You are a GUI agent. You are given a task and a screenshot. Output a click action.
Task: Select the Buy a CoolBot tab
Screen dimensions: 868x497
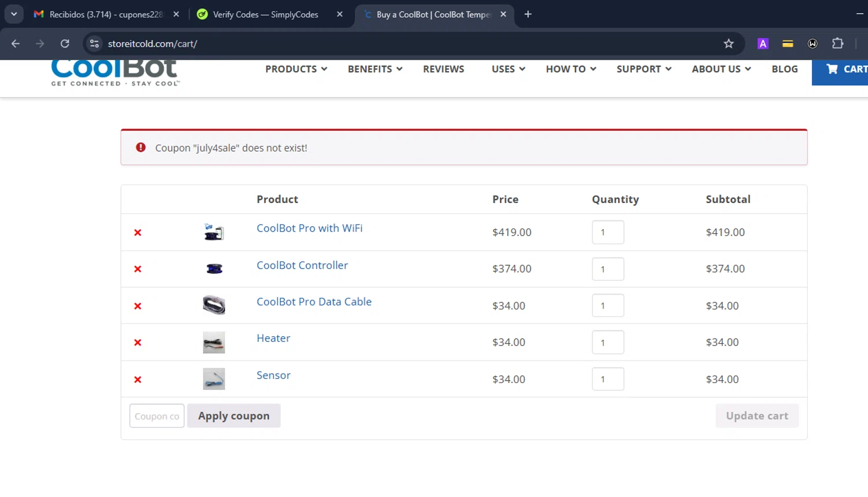[x=433, y=14]
